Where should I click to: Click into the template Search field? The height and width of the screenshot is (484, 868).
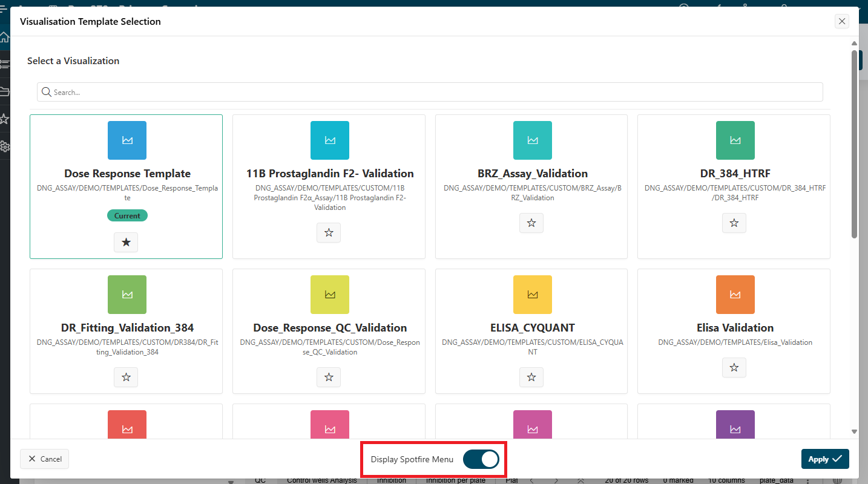pyautogui.click(x=430, y=92)
